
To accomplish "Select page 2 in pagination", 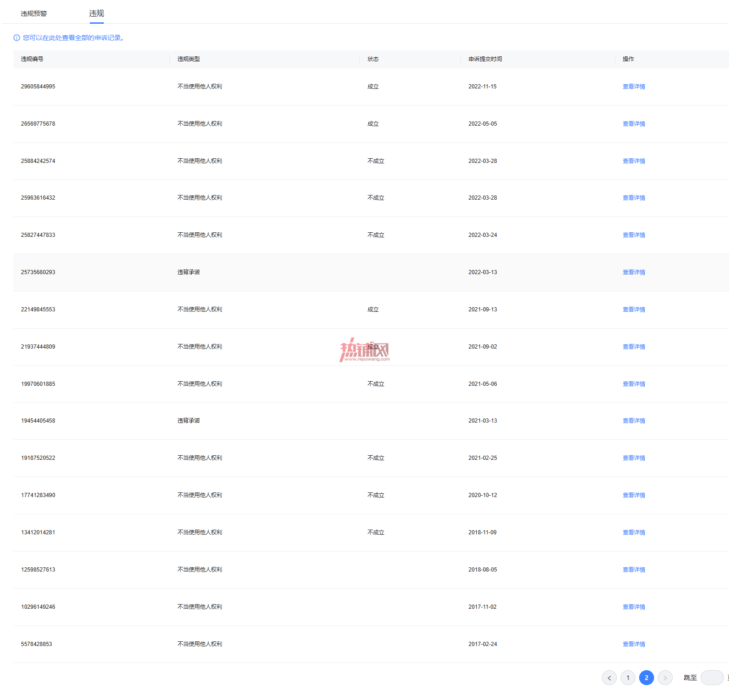I will click(x=647, y=678).
